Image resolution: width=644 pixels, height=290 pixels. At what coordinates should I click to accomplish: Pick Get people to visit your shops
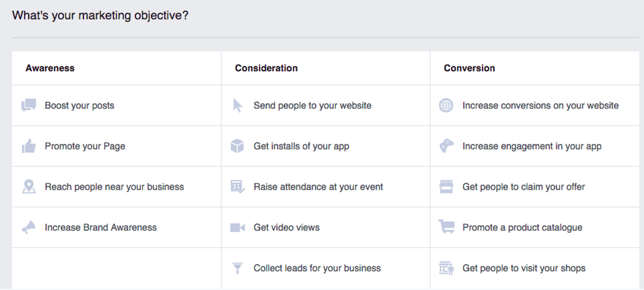pyautogui.click(x=524, y=268)
